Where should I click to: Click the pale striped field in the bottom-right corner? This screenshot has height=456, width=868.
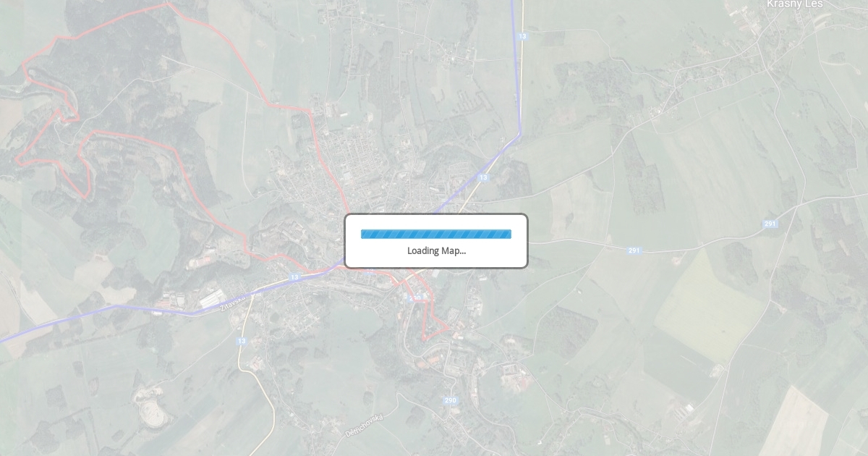794,423
